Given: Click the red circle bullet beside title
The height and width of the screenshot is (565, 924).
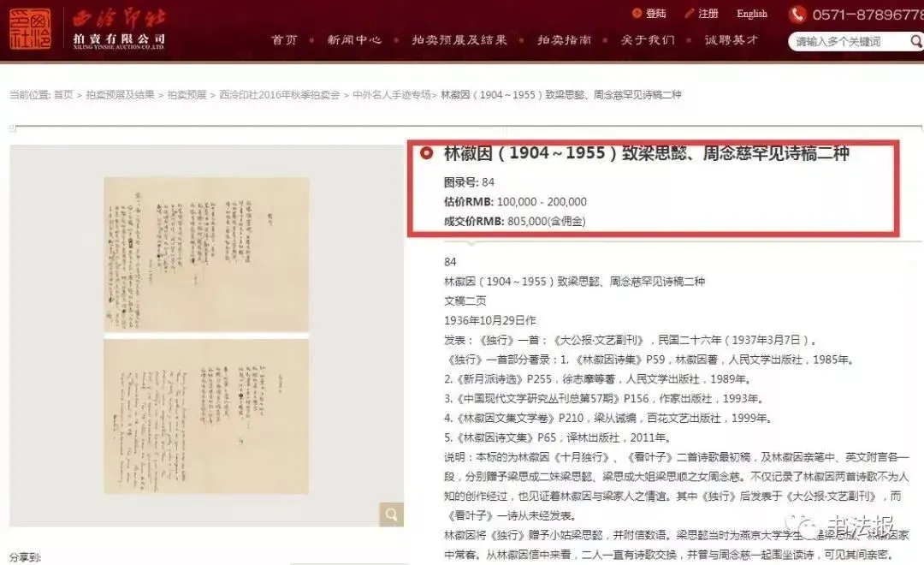Looking at the screenshot, I should pyautogui.click(x=426, y=153).
